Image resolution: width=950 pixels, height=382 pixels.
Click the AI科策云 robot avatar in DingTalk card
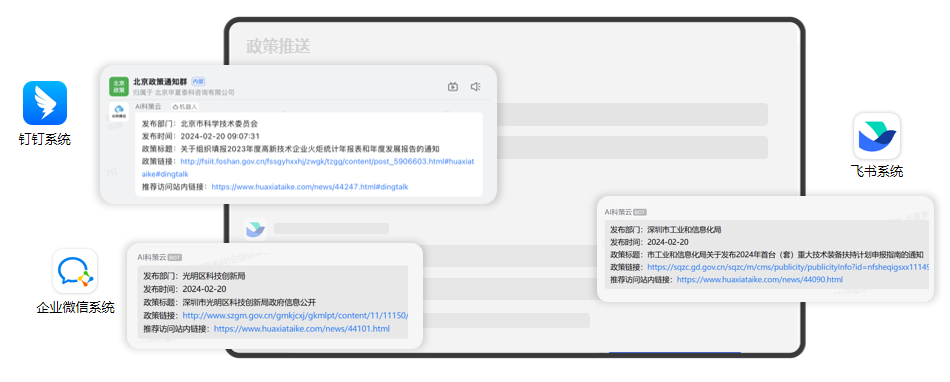coord(119,112)
